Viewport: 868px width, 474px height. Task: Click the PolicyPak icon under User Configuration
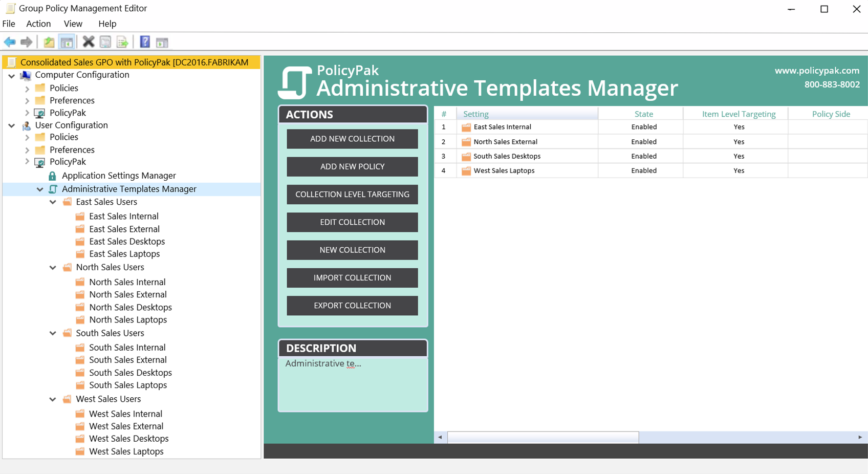pyautogui.click(x=39, y=162)
